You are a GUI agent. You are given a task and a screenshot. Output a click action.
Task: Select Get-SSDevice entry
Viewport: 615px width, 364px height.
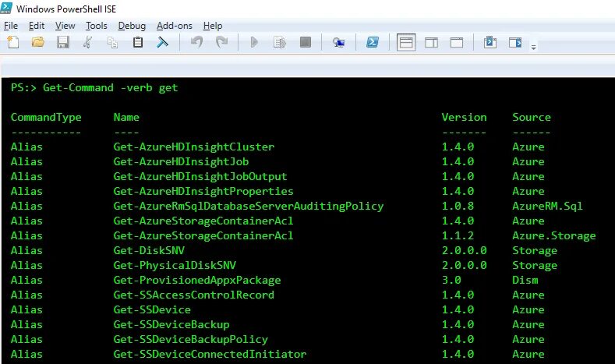click(152, 309)
